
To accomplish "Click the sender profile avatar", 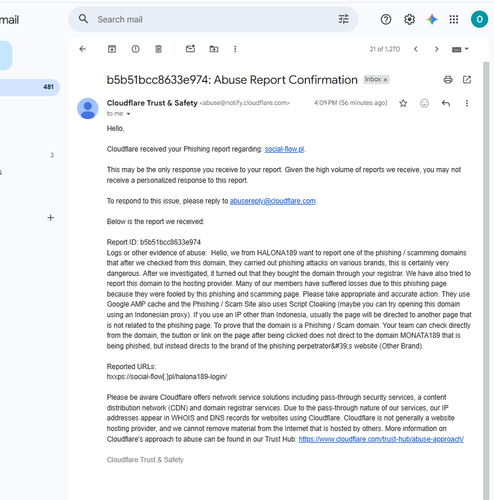I will tap(88, 108).
